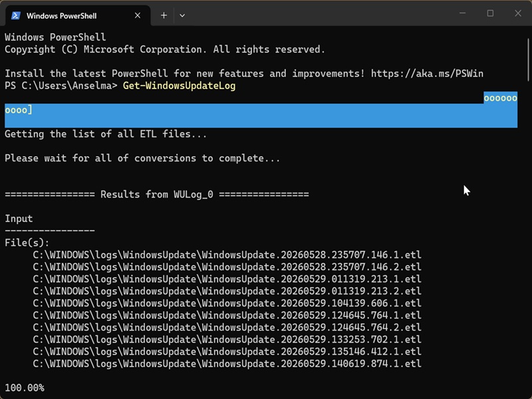
Task: Click file path ending 140619.874.1.etl
Action: (227, 364)
